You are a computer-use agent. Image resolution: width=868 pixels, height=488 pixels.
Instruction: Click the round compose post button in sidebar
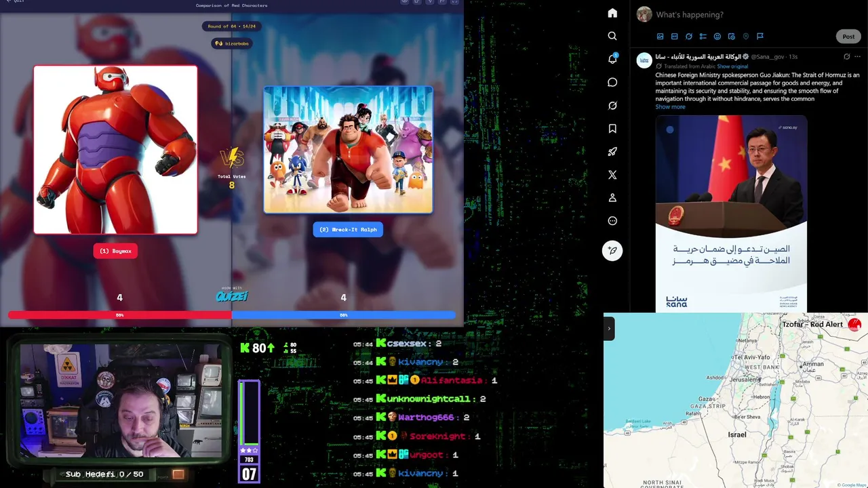click(x=612, y=251)
